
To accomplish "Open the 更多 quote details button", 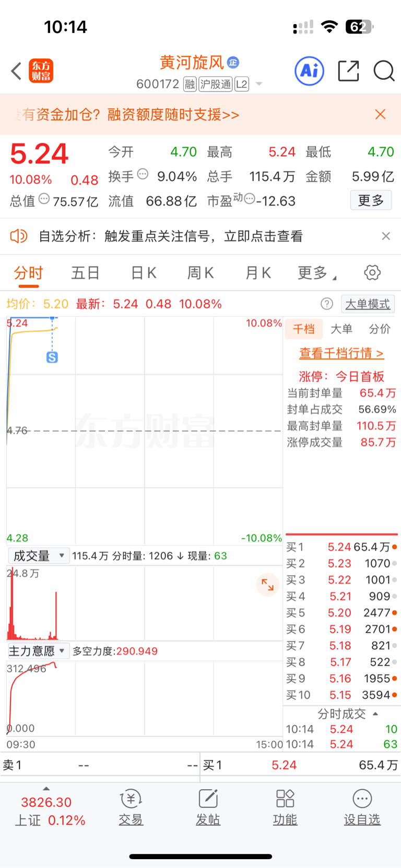I will click(371, 200).
